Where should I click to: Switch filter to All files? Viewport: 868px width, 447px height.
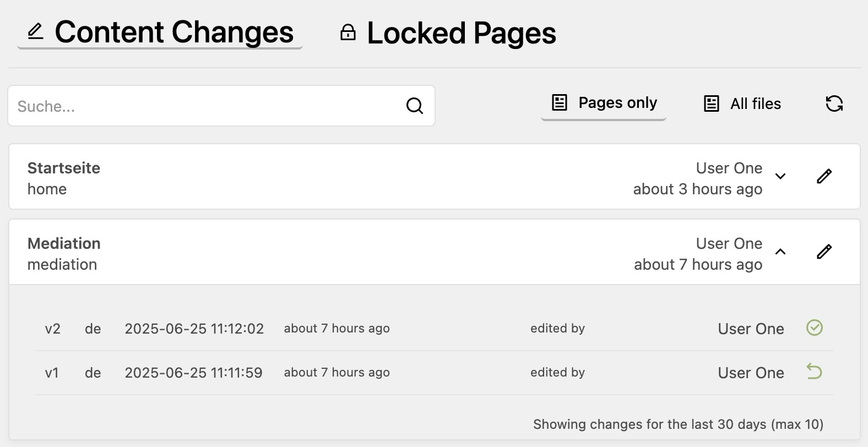(742, 103)
